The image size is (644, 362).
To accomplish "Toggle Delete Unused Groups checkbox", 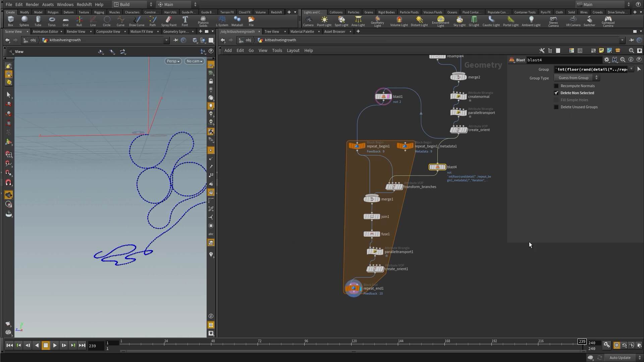I will click(556, 107).
